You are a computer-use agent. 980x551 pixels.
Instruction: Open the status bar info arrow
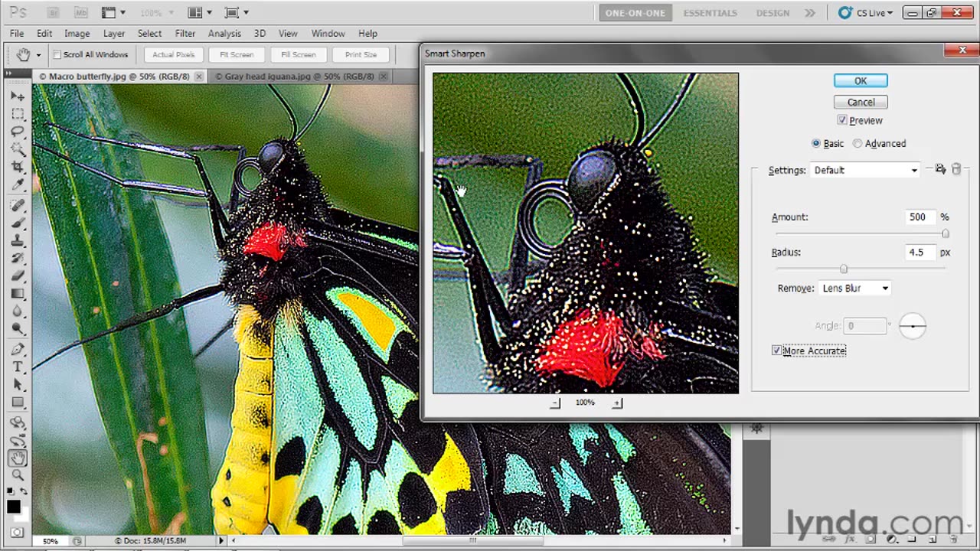[221, 540]
